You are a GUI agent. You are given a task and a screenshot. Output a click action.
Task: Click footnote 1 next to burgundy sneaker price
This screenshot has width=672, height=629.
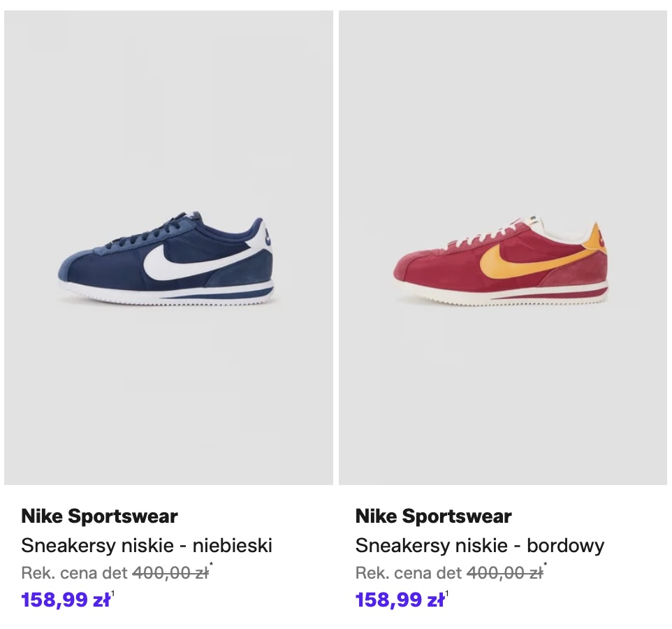coord(447,593)
